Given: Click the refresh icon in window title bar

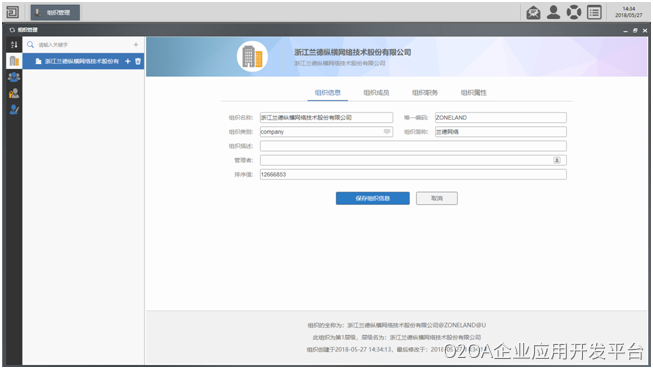Looking at the screenshot, I should [12, 30].
